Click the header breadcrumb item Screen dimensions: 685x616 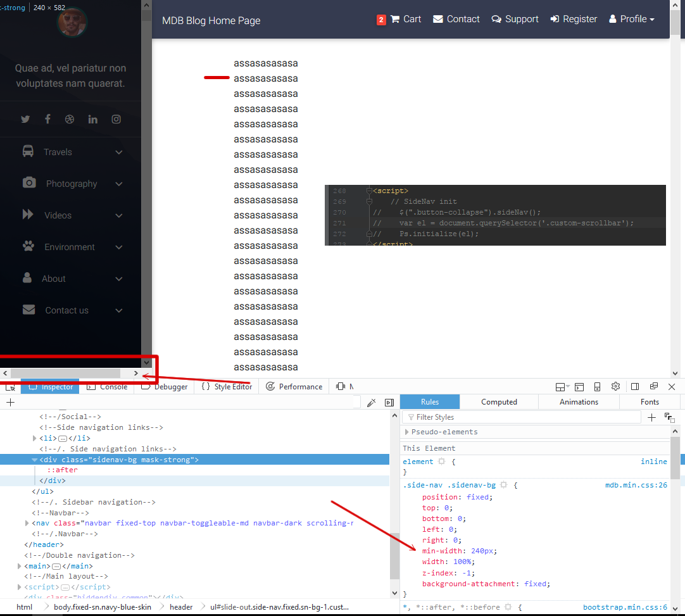pos(181,607)
